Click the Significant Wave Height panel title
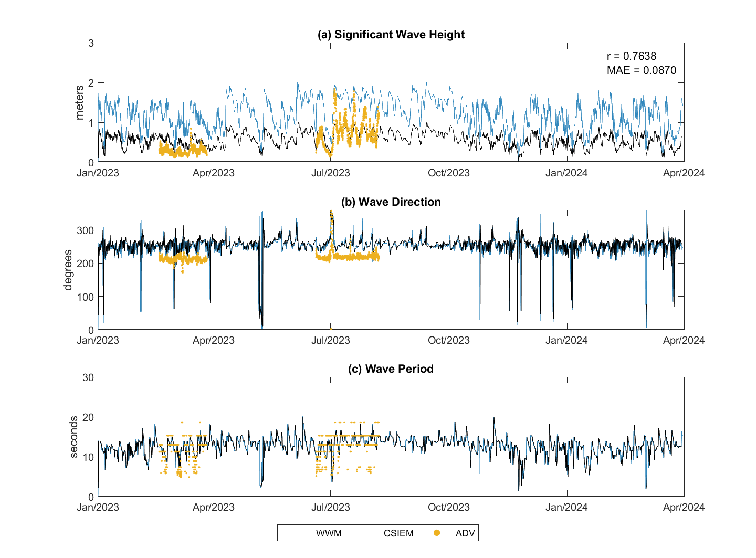This screenshot has height=558, width=756. pos(391,35)
